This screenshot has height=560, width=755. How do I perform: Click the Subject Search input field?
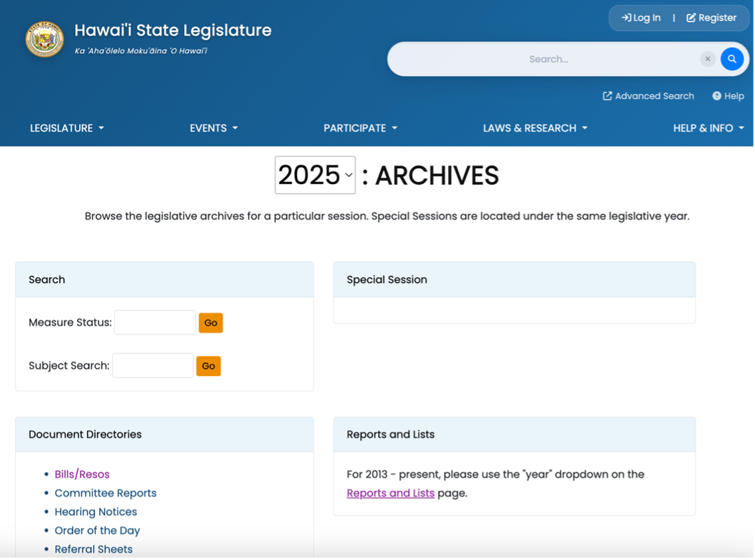153,365
